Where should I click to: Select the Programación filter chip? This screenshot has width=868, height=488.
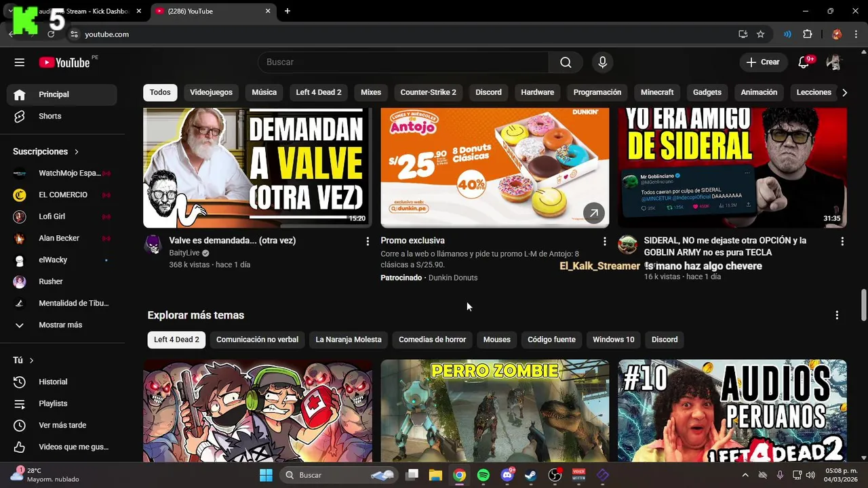click(597, 92)
